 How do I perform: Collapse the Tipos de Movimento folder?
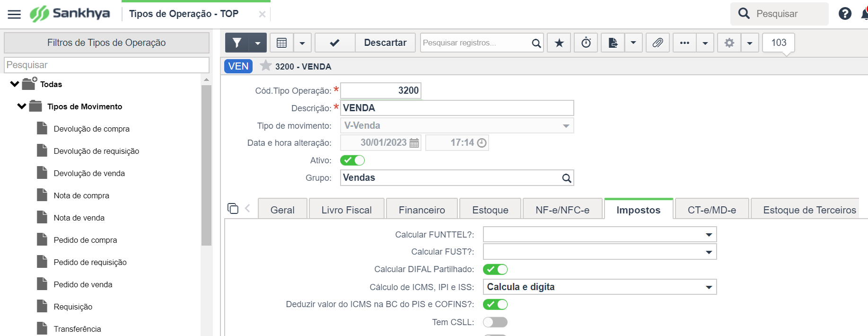pyautogui.click(x=22, y=106)
